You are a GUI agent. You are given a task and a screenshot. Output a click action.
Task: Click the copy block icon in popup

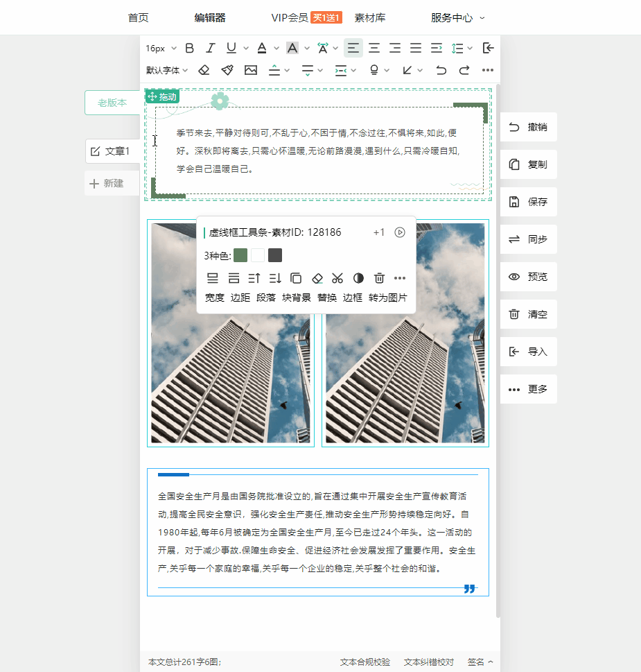tap(296, 279)
